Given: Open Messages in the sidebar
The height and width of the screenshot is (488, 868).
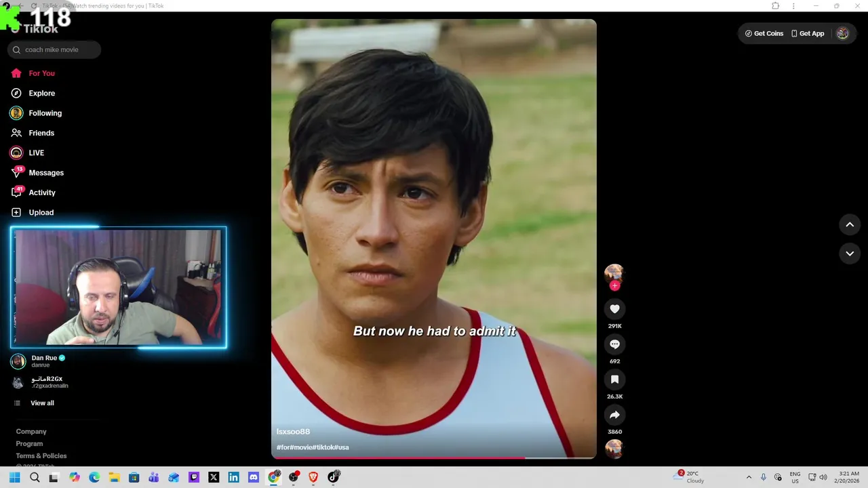Looking at the screenshot, I should click(37, 173).
